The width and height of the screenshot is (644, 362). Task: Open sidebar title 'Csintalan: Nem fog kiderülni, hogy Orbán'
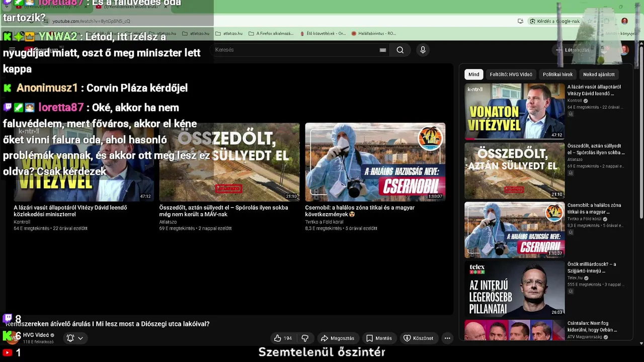(592, 327)
